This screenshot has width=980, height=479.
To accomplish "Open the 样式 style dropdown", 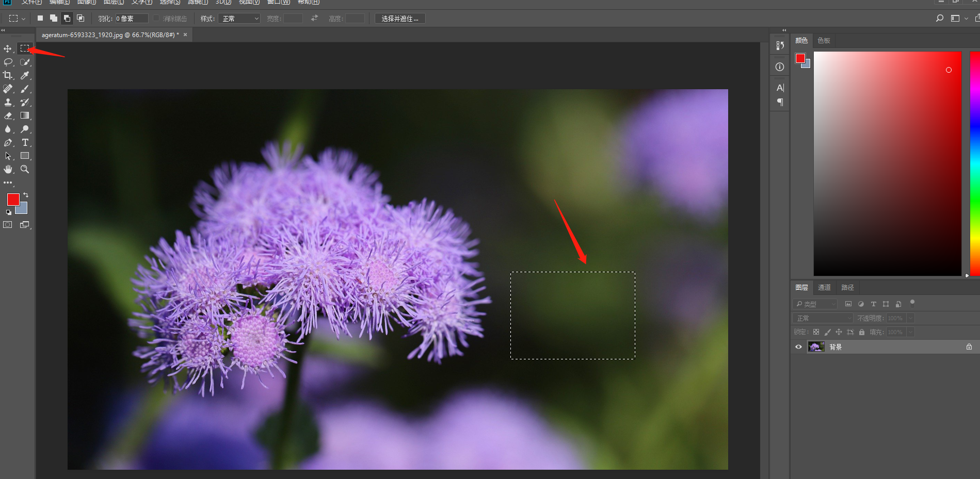I will [239, 19].
